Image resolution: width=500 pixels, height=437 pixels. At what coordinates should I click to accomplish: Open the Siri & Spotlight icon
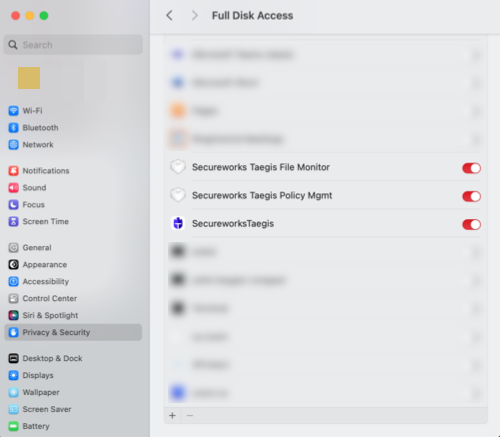click(13, 315)
